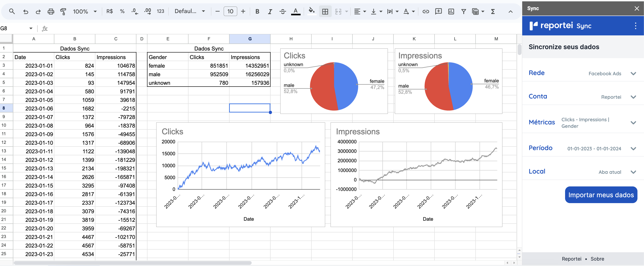Screen dimensions: 644x266
Task: Click the print icon
Action: (x=51, y=11)
